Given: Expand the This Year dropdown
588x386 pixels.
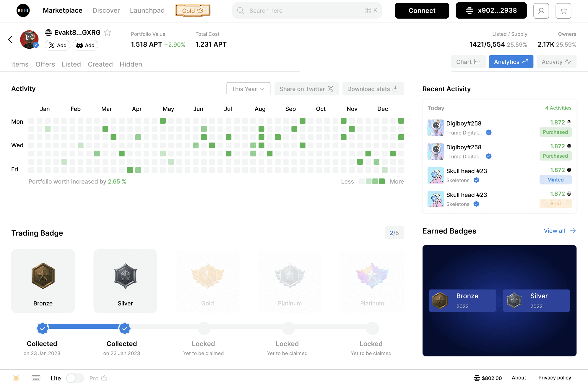Looking at the screenshot, I should pos(248,89).
